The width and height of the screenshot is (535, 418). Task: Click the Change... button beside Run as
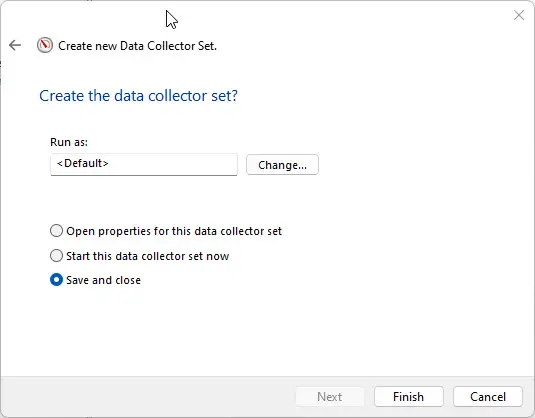282,165
